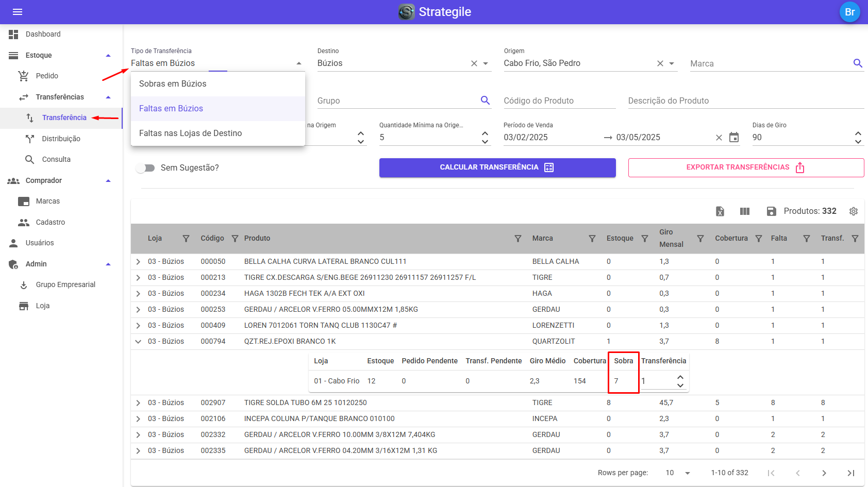Click the Br user avatar
This screenshot has height=487, width=868.
[849, 12]
